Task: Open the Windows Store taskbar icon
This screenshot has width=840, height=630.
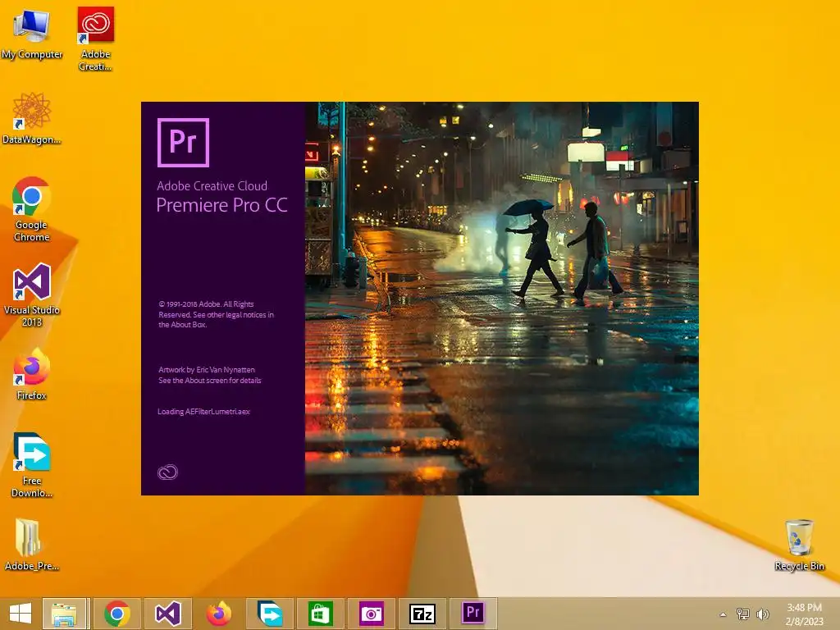Action: 321,614
